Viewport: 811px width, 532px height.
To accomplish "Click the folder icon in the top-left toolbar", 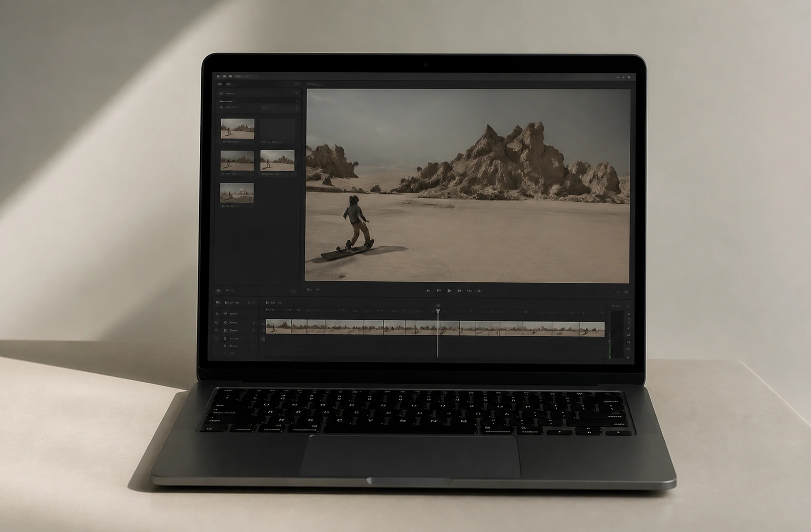I will 230,76.
